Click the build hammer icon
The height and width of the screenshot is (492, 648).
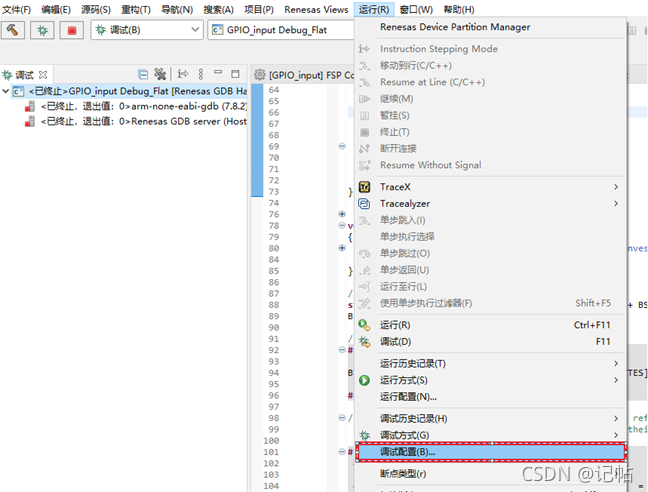[x=13, y=30]
